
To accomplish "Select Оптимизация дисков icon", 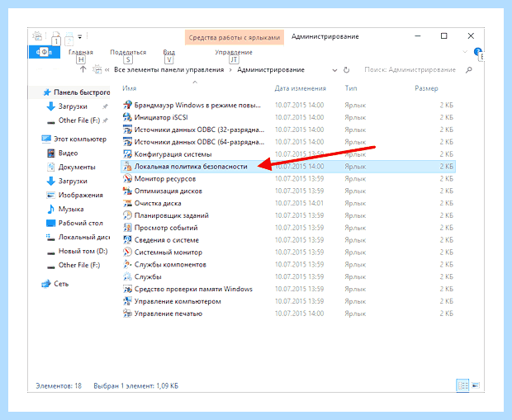I will tap(127, 191).
